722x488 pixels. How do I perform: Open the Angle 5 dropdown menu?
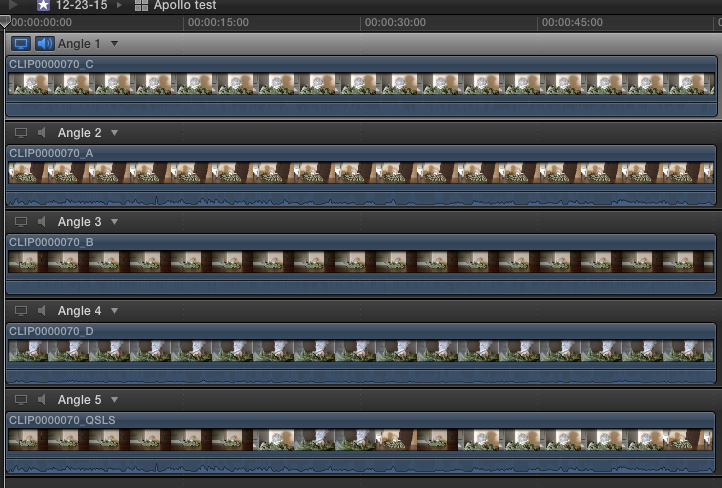114,400
